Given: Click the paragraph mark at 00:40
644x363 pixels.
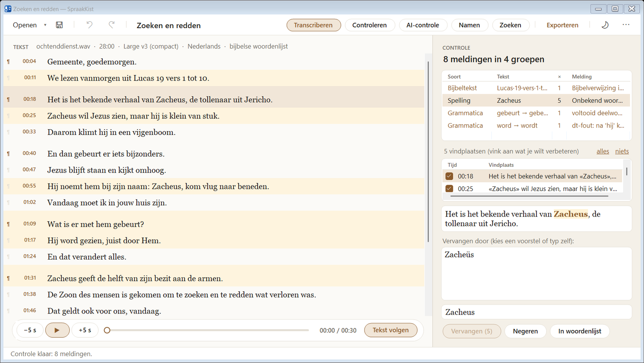Looking at the screenshot, I should (x=8, y=154).
